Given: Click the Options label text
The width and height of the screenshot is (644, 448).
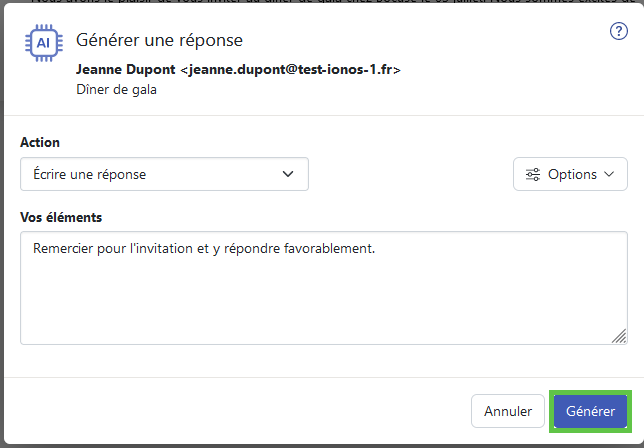Looking at the screenshot, I should point(572,175).
